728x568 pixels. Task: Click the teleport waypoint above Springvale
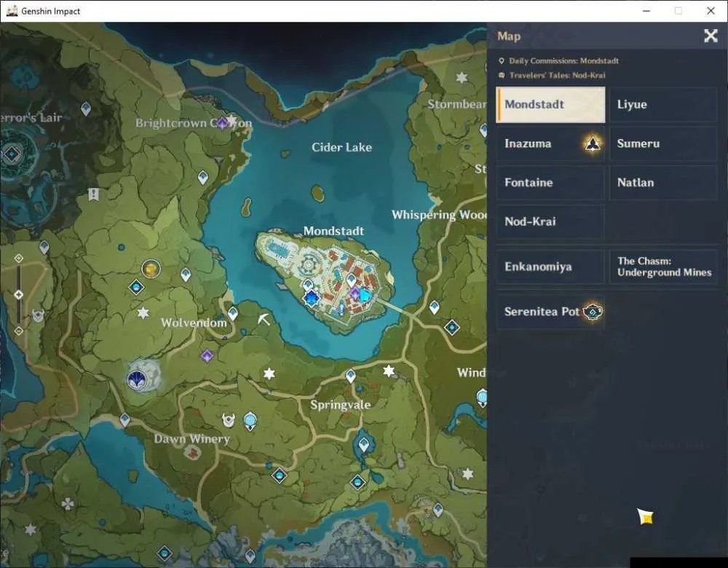click(351, 375)
